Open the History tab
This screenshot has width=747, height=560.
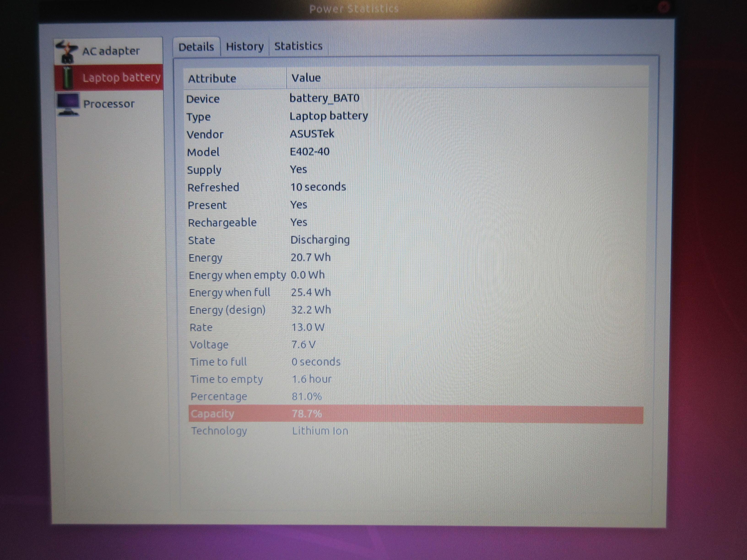click(x=245, y=46)
